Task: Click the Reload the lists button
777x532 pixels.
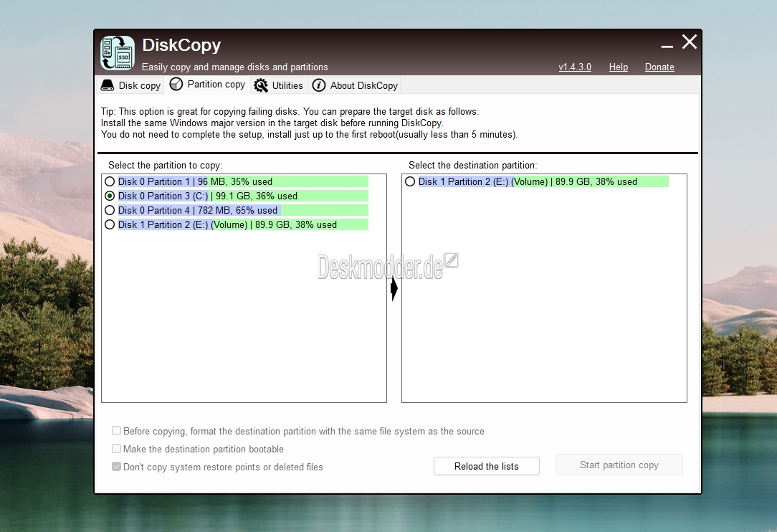Action: pyautogui.click(x=487, y=466)
